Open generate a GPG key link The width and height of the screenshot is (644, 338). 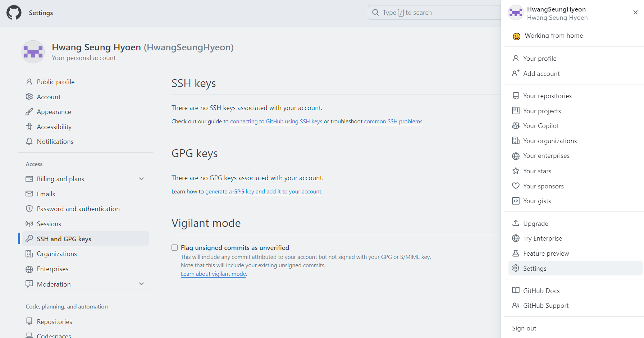(263, 192)
